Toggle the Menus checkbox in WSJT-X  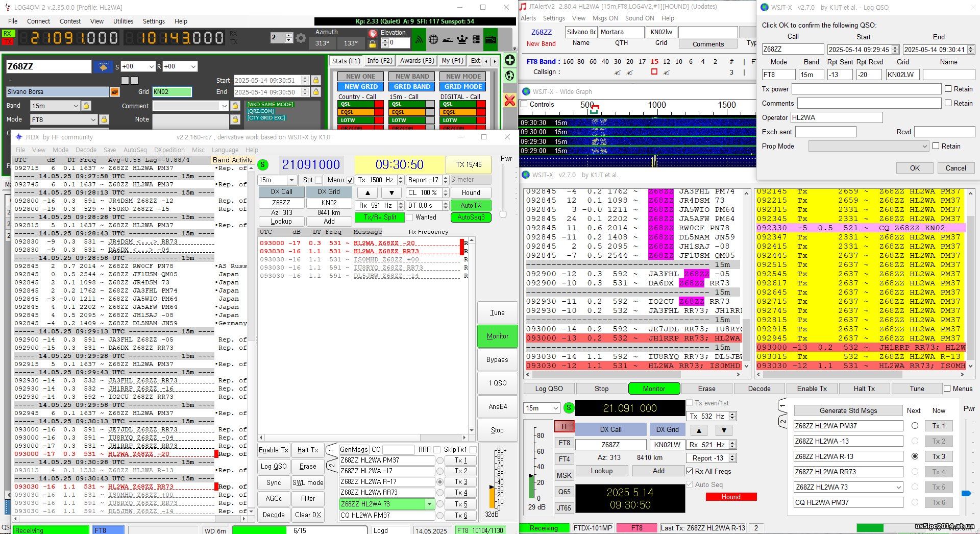click(x=947, y=389)
